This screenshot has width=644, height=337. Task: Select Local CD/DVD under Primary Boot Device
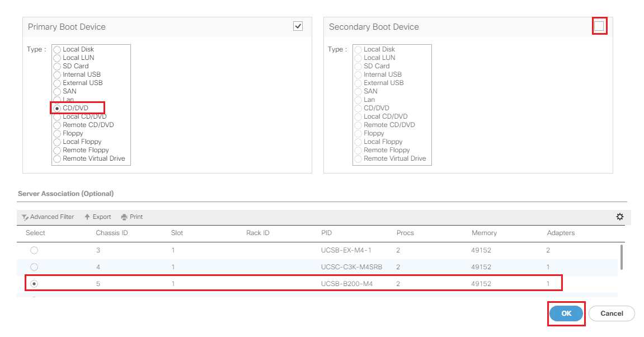tap(57, 117)
